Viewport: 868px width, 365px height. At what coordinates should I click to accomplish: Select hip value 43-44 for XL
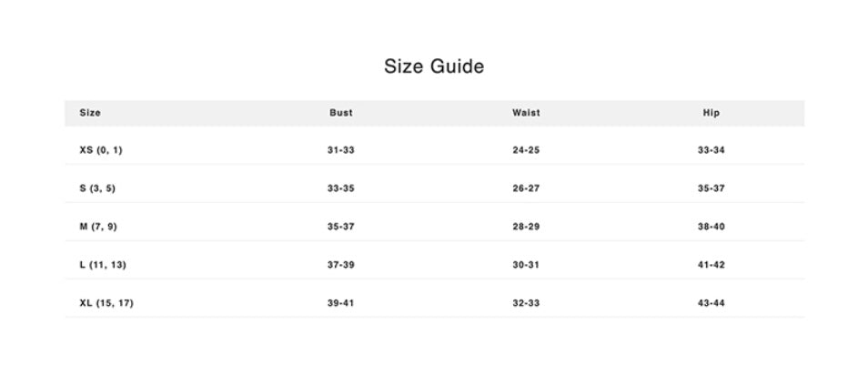click(x=712, y=303)
